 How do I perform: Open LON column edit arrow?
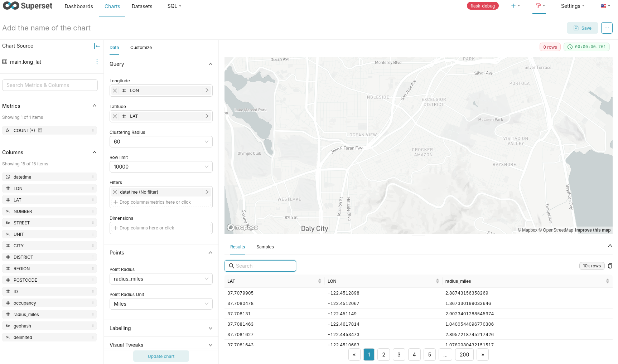[207, 91]
